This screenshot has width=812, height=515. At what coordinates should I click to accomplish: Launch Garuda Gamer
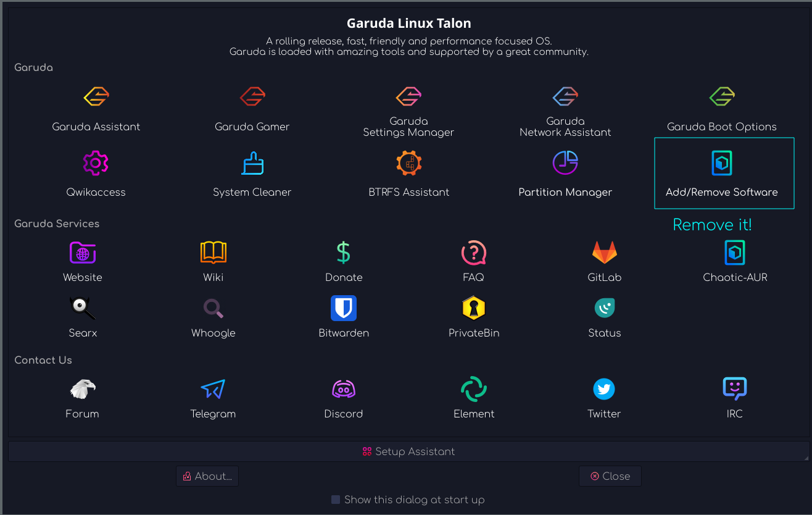[x=252, y=97]
